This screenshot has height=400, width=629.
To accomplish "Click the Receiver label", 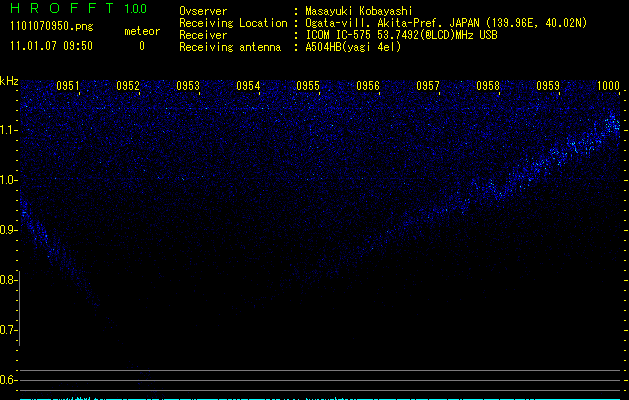I will 203,35.
